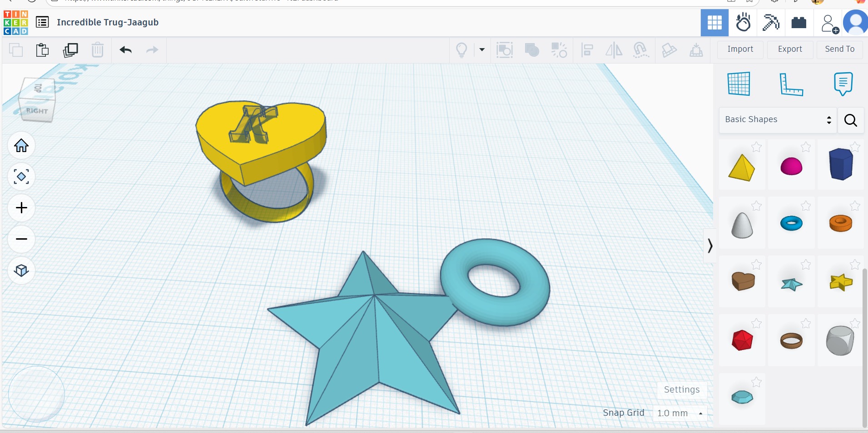Open the user profile avatar
This screenshot has height=433, width=868.
click(x=856, y=22)
